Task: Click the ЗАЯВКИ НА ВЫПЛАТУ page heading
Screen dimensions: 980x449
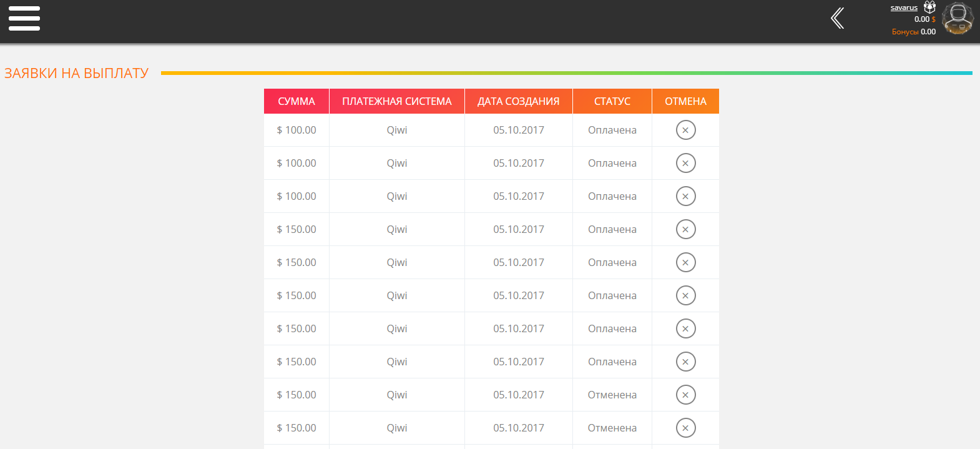Action: point(76,73)
